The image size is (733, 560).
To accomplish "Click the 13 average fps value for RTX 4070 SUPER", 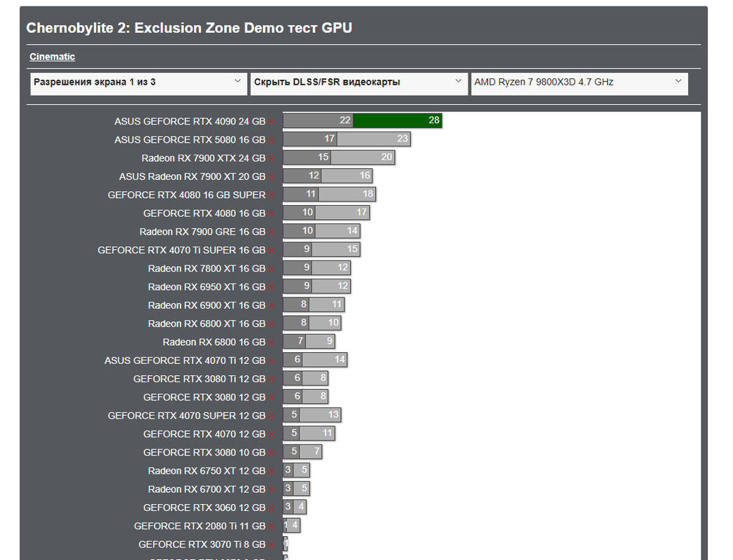I will coord(333,414).
